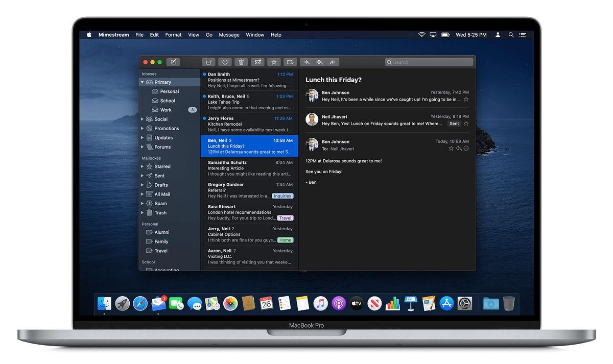Open Spotlight search in the menu bar
Viewport: 613px width, 364px height.
[x=511, y=35]
